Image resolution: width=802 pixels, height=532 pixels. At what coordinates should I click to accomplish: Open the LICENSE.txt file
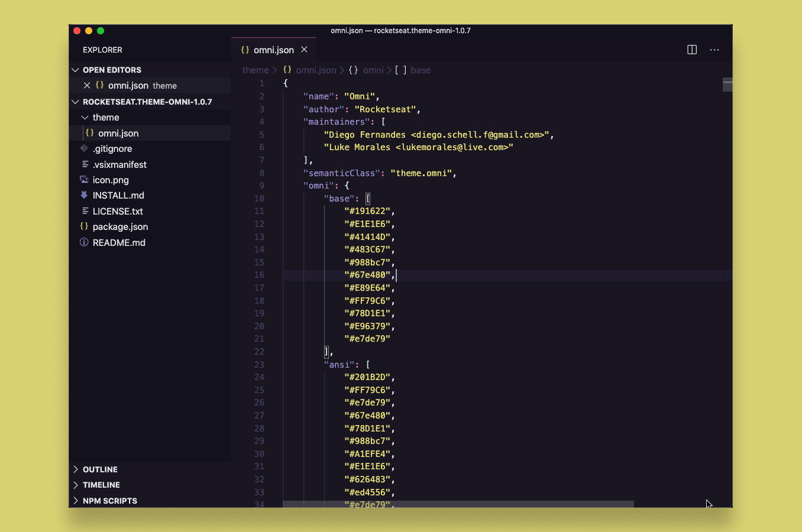(117, 211)
